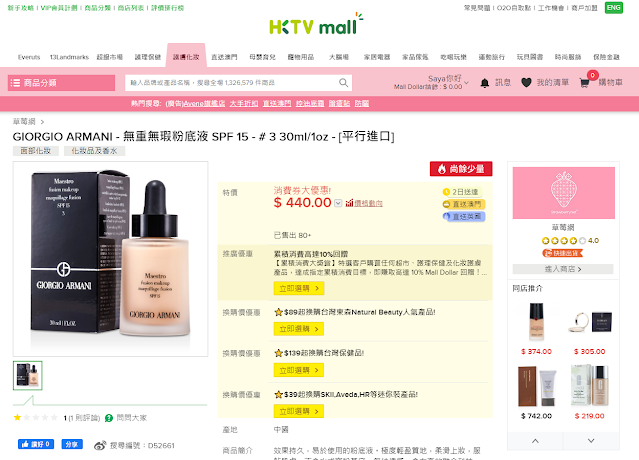Click the search magnifier icon
Screen dimensions: 639x460
tap(344, 83)
